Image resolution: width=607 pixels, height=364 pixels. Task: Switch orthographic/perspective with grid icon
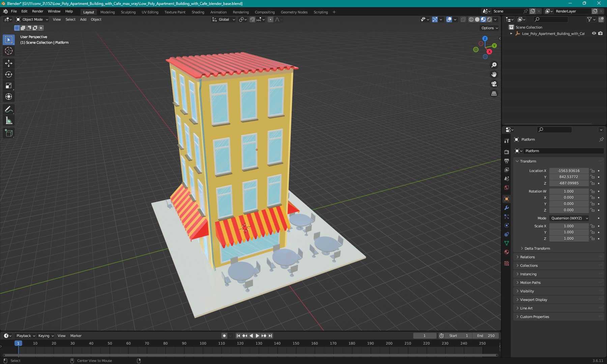coord(494,93)
